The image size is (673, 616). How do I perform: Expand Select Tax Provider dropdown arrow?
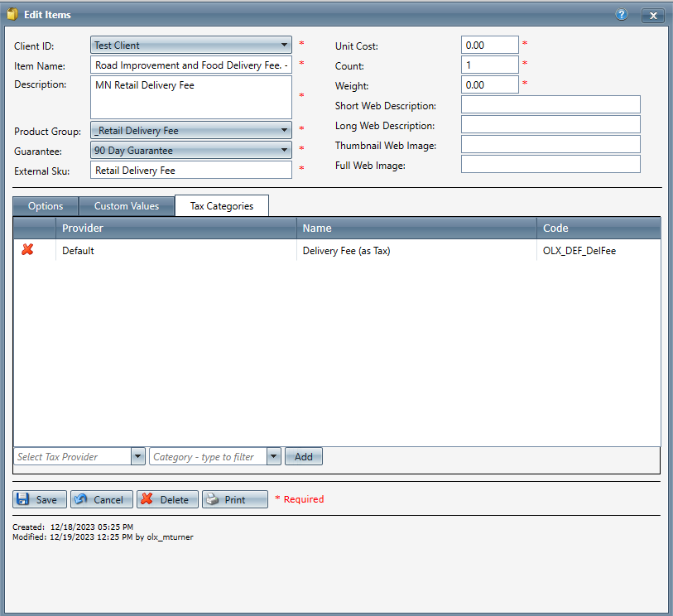point(137,456)
